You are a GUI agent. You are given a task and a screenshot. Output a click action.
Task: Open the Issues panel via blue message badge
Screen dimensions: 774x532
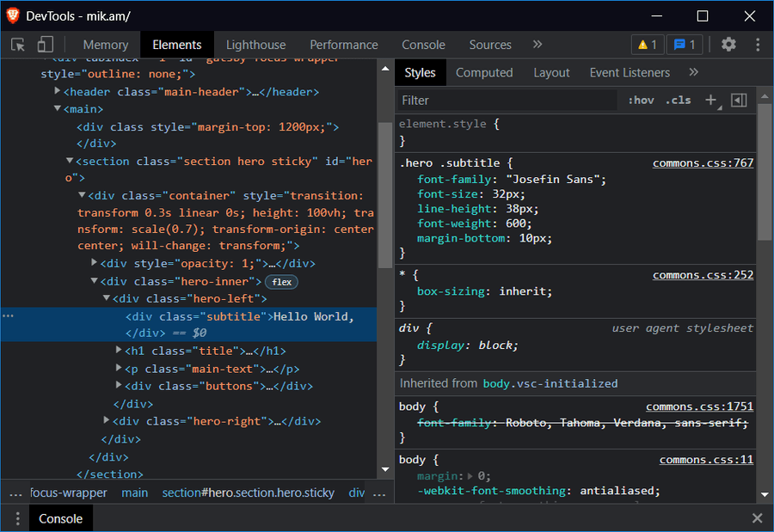point(685,44)
